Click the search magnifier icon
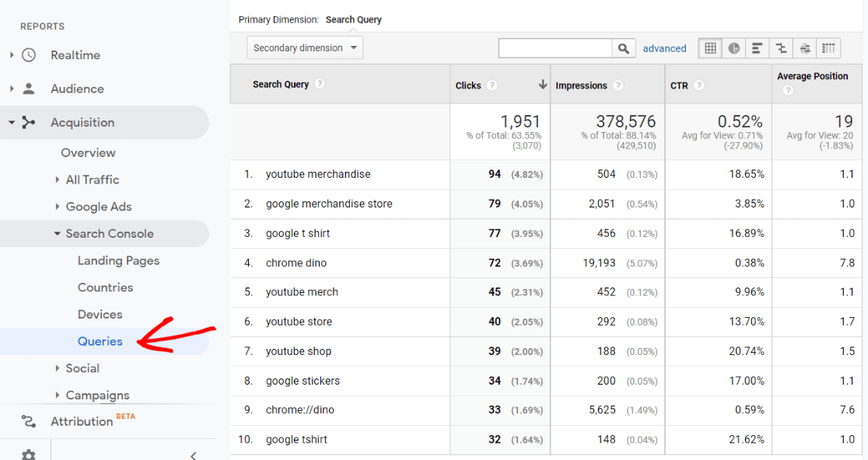The height and width of the screenshot is (460, 868). tap(623, 47)
